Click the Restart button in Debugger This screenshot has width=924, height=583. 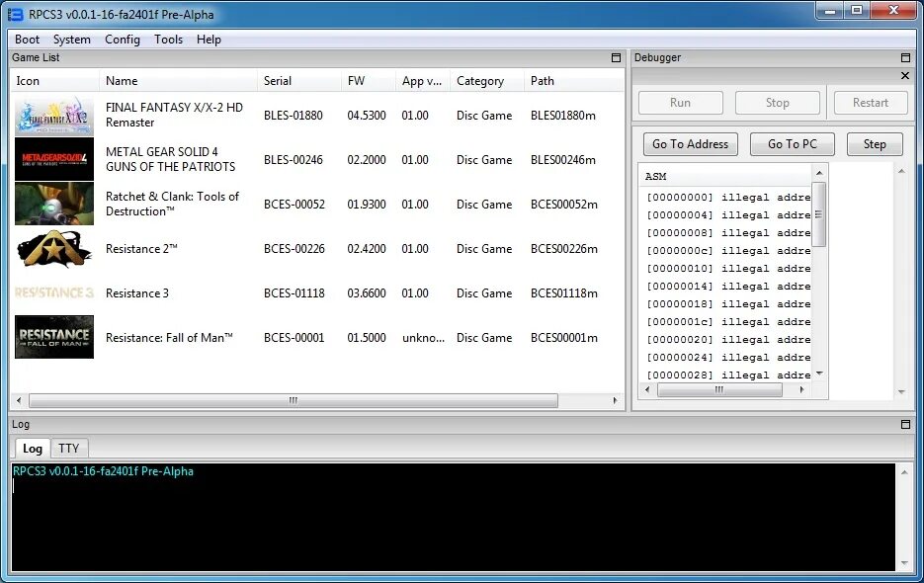[x=871, y=103]
